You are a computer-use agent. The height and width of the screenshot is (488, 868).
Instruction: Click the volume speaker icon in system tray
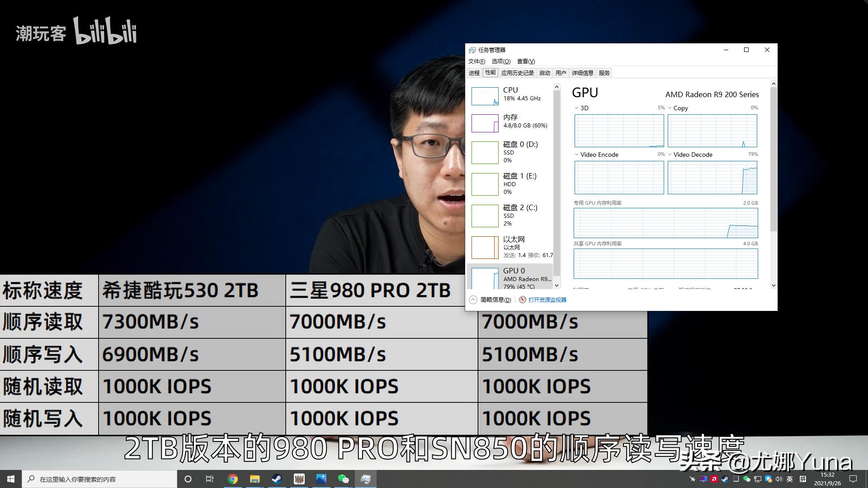(x=779, y=479)
